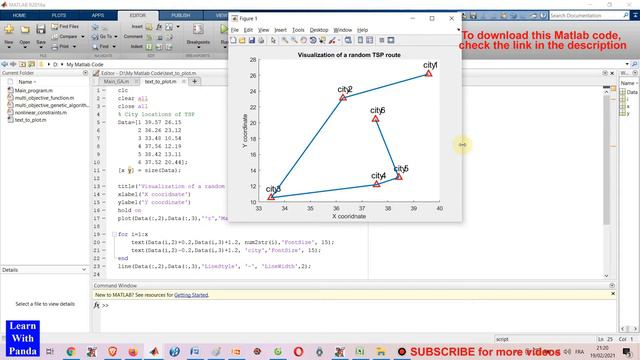This screenshot has width=640, height=360.
Task: Click the Opera icon in the taskbar
Action: pyautogui.click(x=298, y=351)
